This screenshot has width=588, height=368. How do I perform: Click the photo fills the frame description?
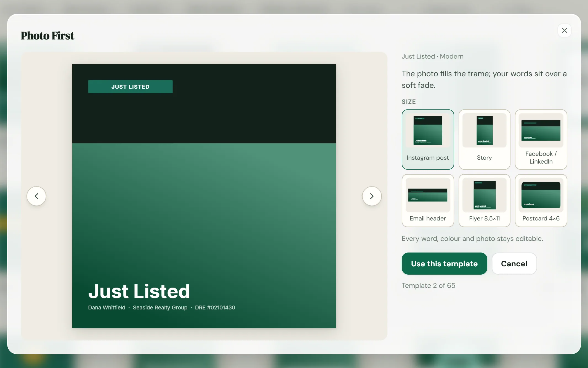pos(484,80)
